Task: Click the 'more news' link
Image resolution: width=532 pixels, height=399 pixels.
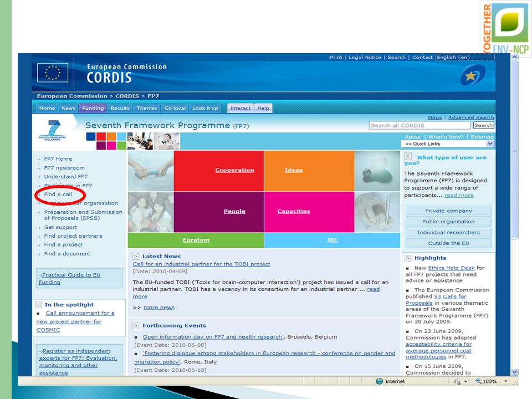Action: [159, 308]
